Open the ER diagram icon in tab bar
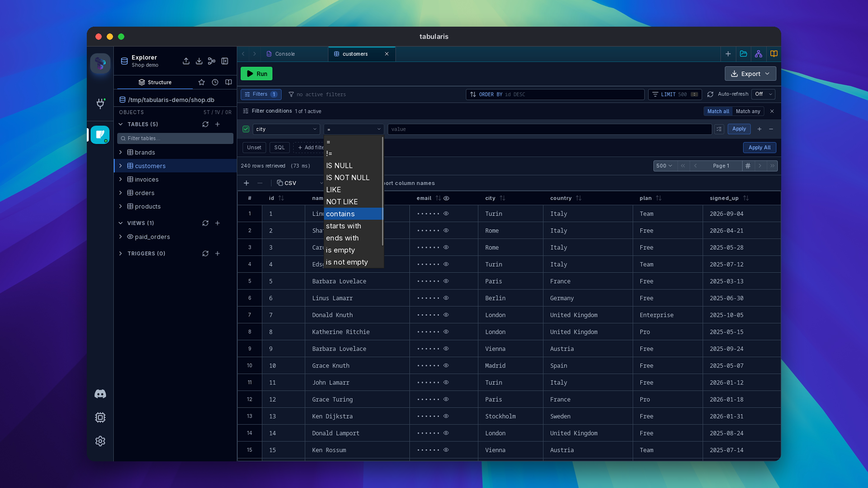Image resolution: width=868 pixels, height=488 pixels. [x=759, y=54]
